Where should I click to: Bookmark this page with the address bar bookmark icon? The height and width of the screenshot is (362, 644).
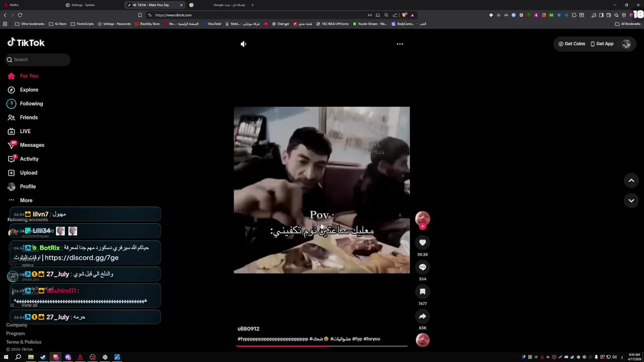[140, 15]
